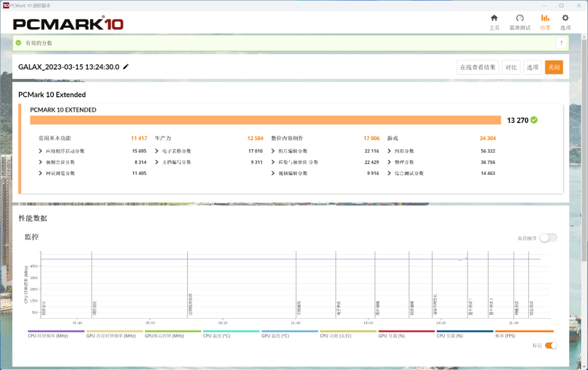
Task: Click the 显卡测试 2 marker line on the chart
Action: tap(488, 284)
